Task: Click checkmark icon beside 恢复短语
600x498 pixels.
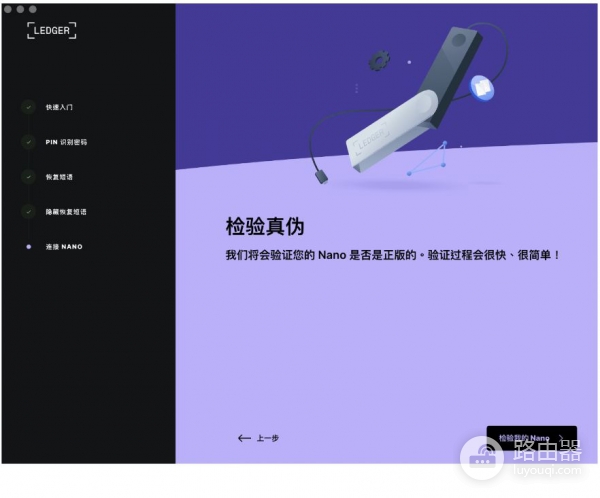Action: click(29, 177)
